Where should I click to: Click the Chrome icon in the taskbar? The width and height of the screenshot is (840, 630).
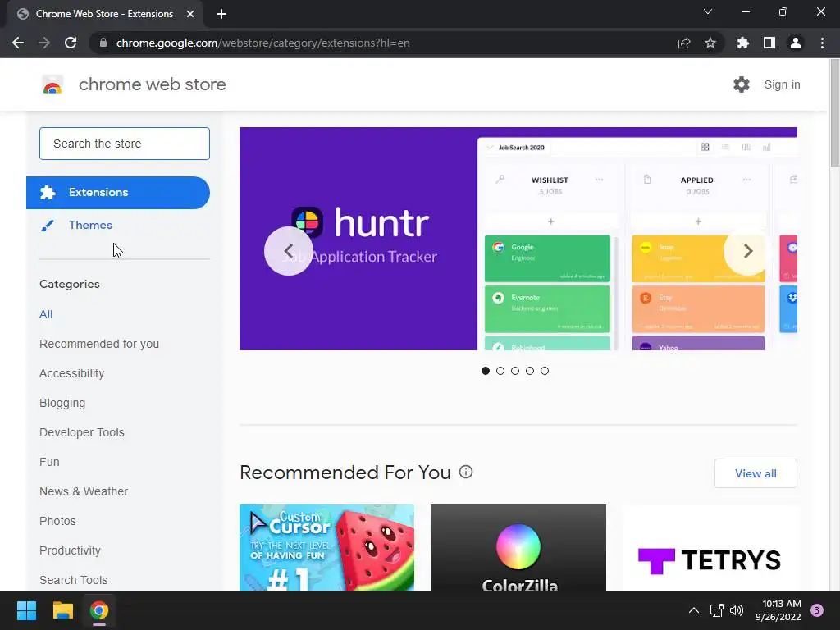99,610
